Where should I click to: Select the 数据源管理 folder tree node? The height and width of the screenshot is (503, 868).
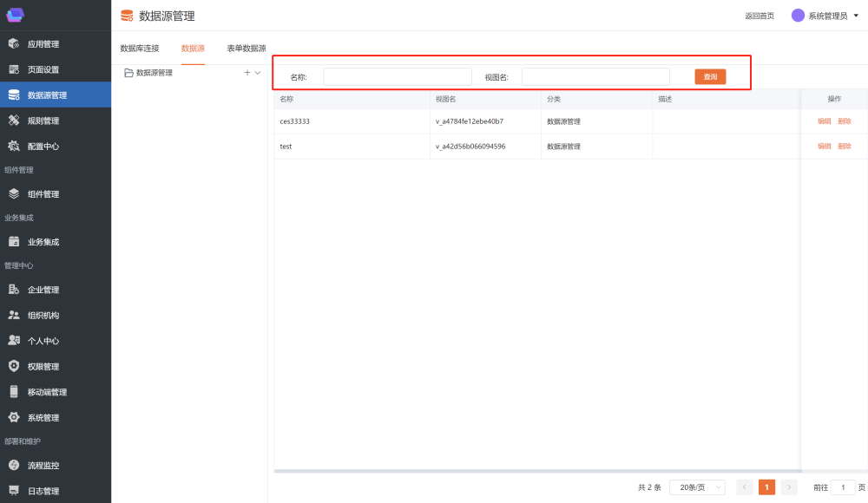point(154,73)
